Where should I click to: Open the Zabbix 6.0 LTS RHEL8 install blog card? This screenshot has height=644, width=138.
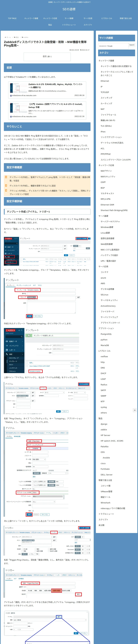(47, 90)
